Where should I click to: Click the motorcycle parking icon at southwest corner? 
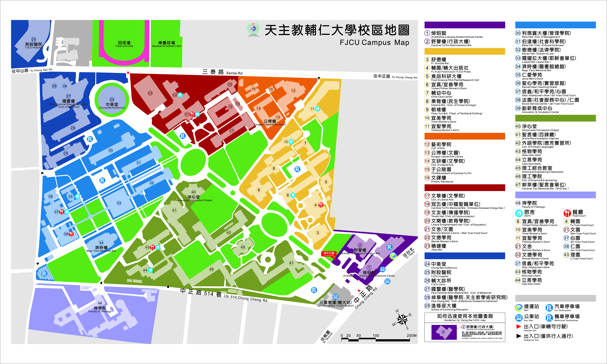(44, 274)
